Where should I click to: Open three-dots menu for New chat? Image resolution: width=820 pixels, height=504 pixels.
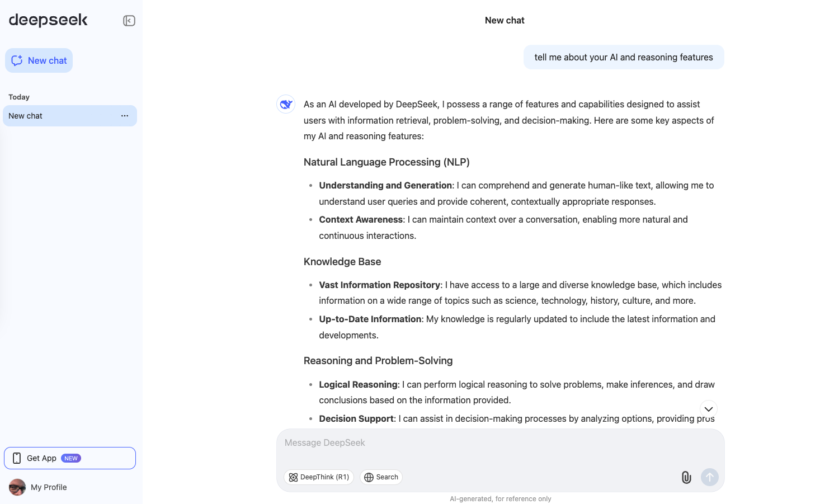tap(125, 116)
